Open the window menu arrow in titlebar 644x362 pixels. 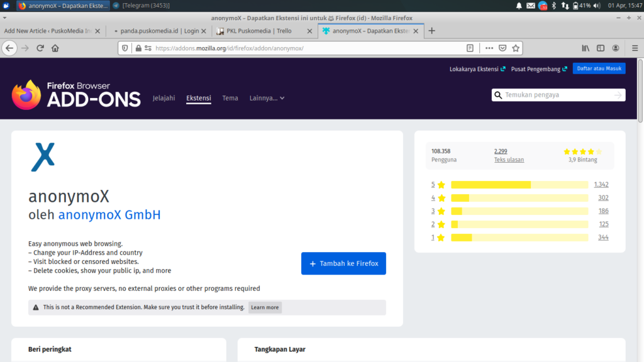click(4, 18)
